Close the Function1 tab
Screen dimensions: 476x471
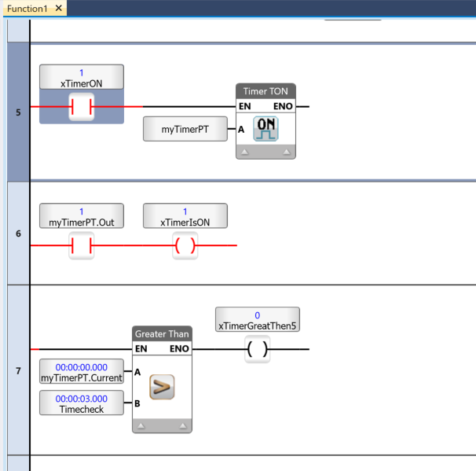pyautogui.click(x=60, y=8)
